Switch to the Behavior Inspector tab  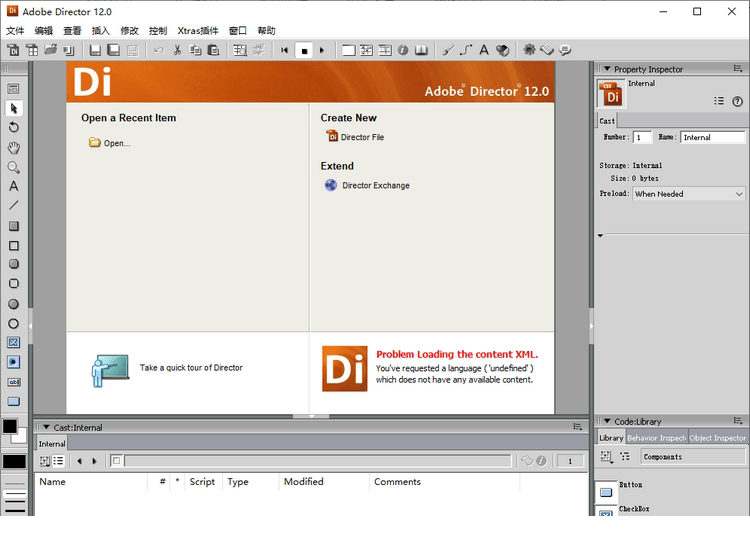[x=657, y=438]
